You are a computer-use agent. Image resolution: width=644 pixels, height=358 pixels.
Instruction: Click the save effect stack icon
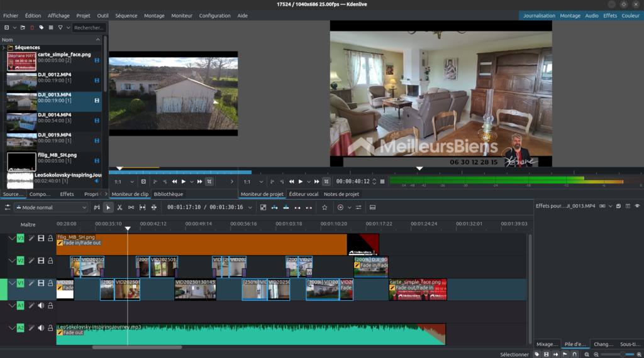tap(619, 206)
